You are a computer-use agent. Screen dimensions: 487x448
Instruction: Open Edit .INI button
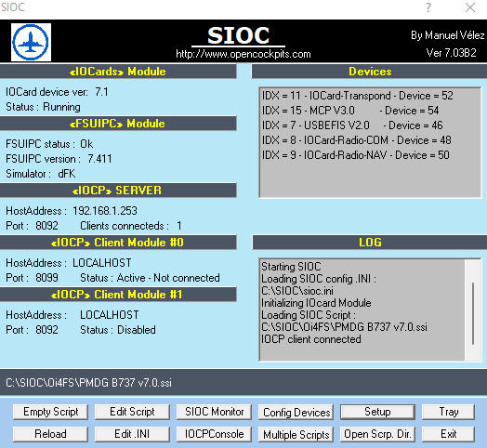pos(132,434)
